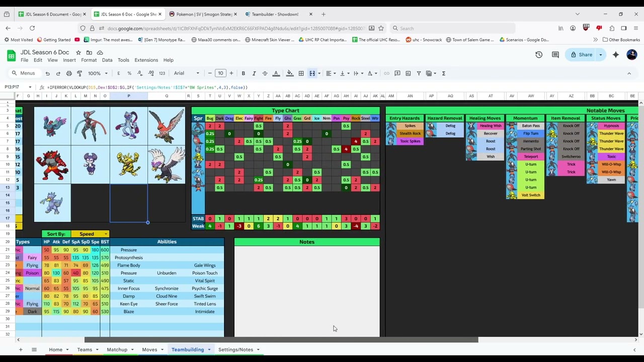View cloud document status
644x362 pixels.
[100, 52]
